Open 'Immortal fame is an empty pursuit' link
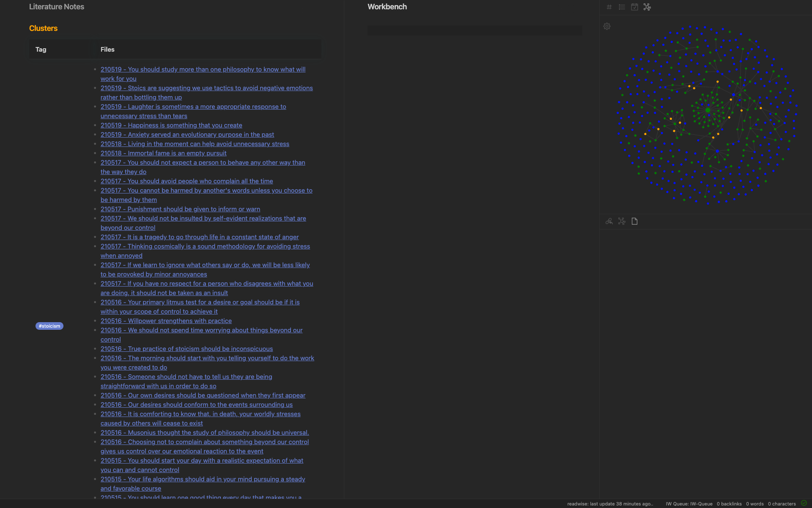This screenshot has width=812, height=508. click(x=163, y=153)
